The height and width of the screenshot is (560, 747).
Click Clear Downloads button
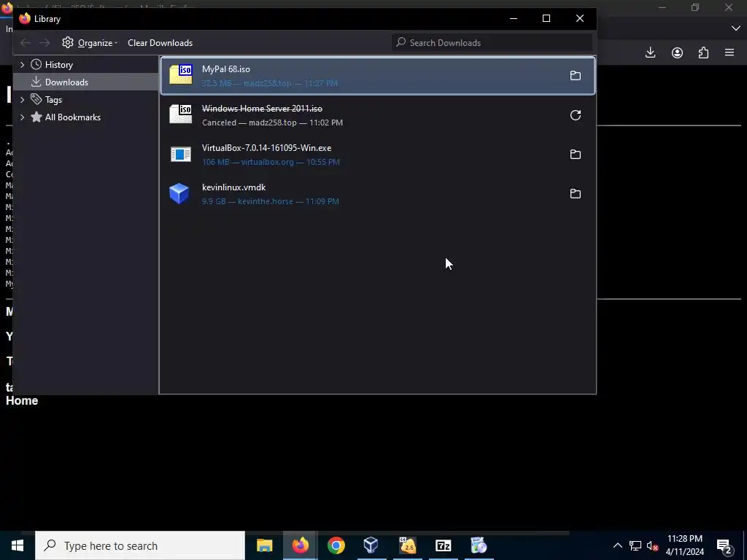pos(160,43)
